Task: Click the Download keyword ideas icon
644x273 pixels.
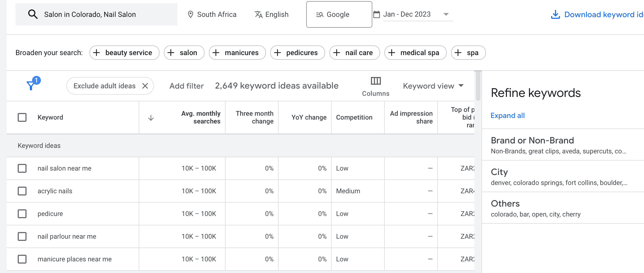Action: (556, 14)
